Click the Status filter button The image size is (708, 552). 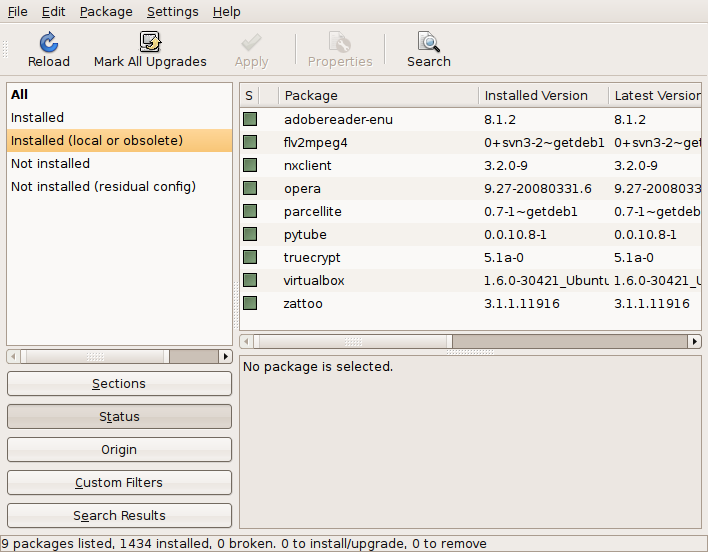[x=119, y=417]
